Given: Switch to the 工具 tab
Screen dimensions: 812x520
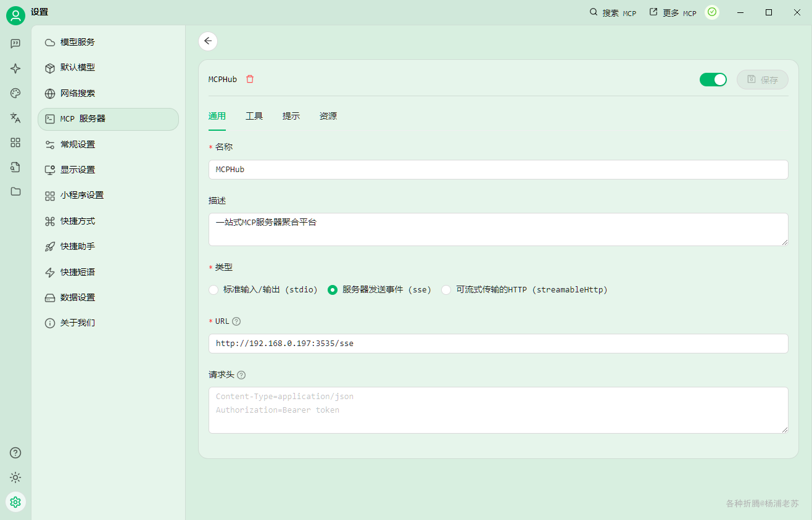Looking at the screenshot, I should (x=254, y=116).
